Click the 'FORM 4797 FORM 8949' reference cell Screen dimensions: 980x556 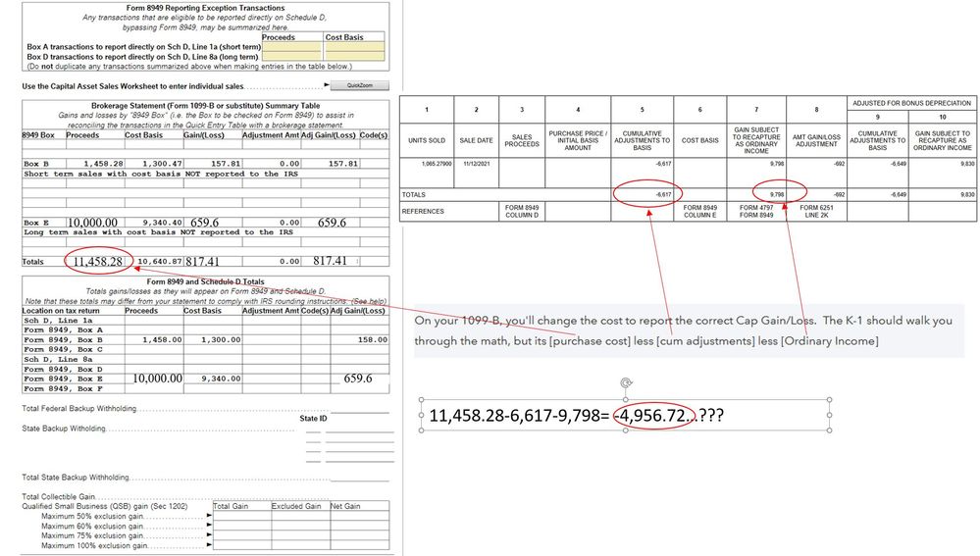coord(756,211)
